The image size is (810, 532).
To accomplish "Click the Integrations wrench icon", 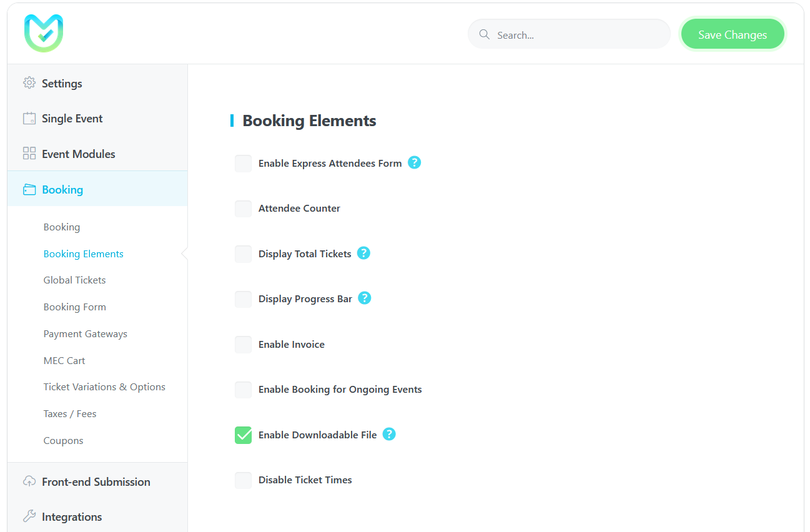I will [x=29, y=516].
